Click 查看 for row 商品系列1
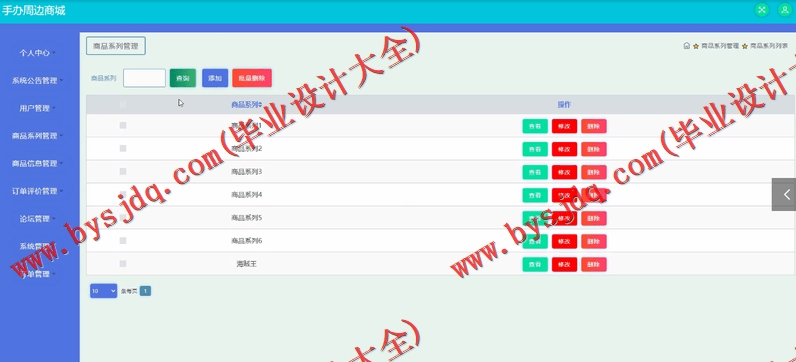This screenshot has height=362, width=796. [535, 126]
